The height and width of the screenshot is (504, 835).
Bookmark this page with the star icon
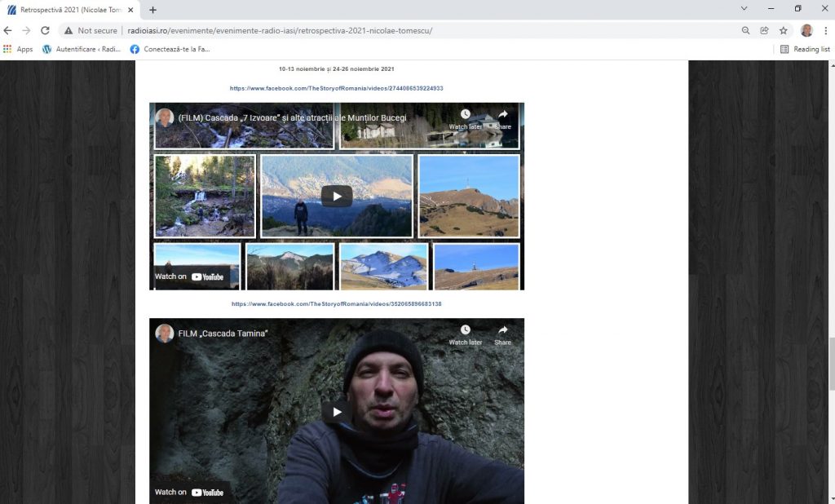click(784, 30)
